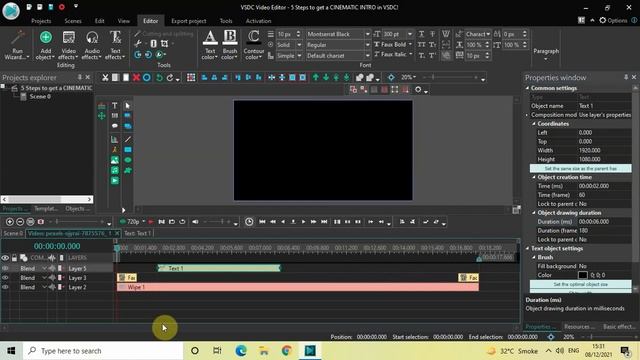Select the line drawing tool
This screenshot has width=640, height=360.
pyautogui.click(x=128, y=139)
